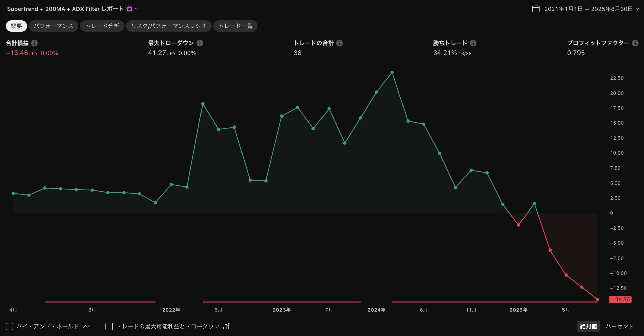Click info icon beside トレードの合計

point(339,43)
